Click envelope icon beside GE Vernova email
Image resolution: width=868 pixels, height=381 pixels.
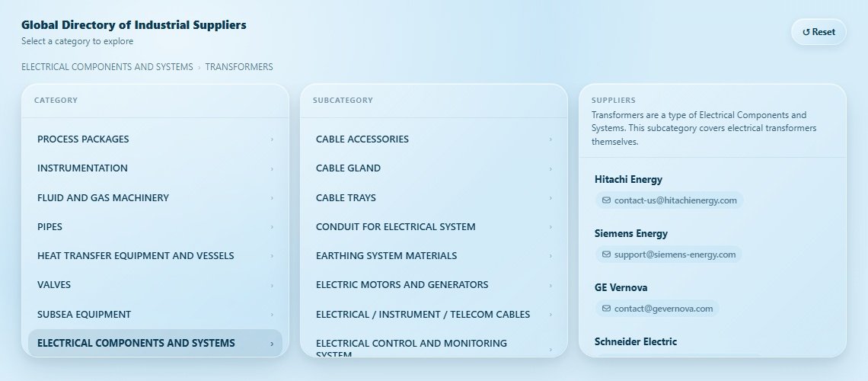606,309
